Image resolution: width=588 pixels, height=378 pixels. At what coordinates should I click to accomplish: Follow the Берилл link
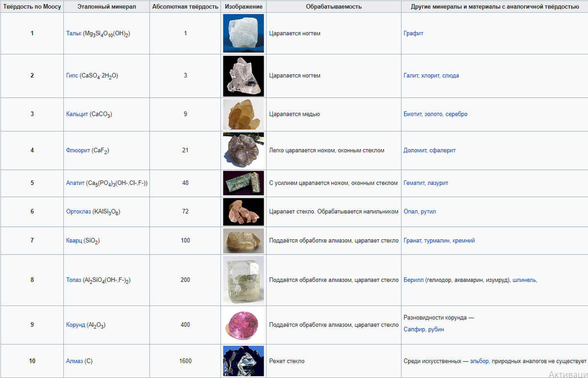pos(414,279)
